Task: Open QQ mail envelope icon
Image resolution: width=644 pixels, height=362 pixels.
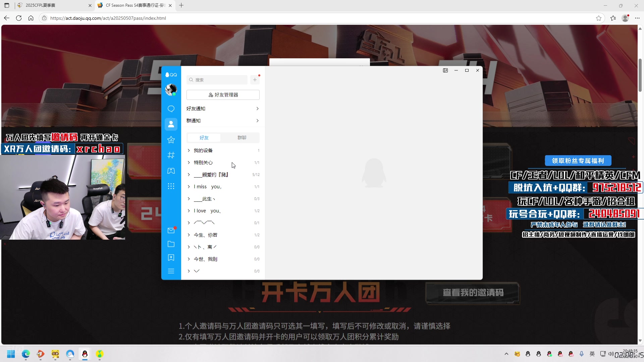Action: (x=171, y=230)
